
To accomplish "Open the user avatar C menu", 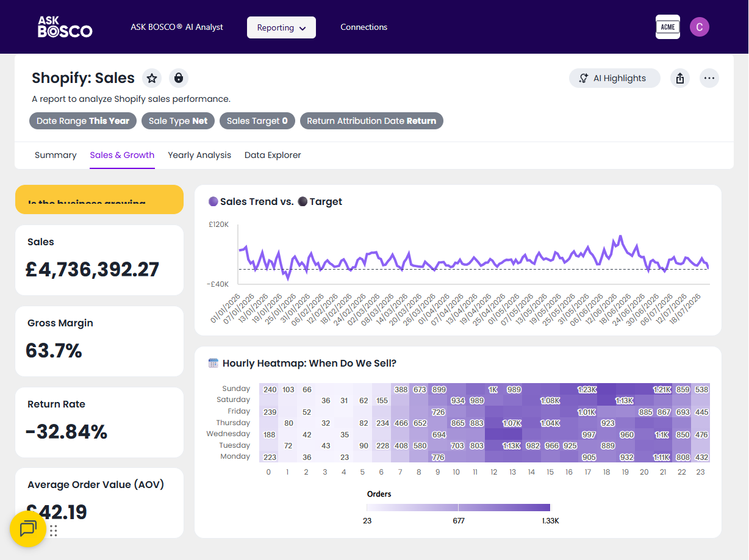I will 700,27.
